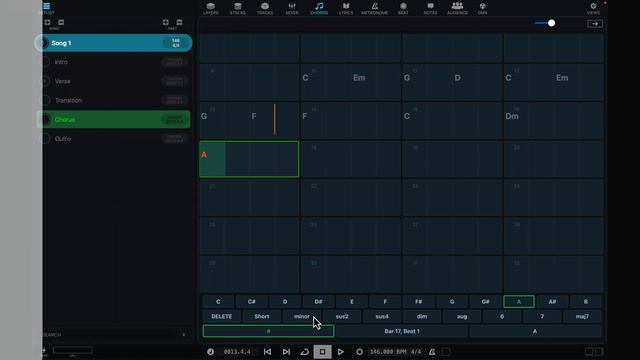Open the Layers view
Image resolution: width=640 pixels, height=360 pixels.
coord(211,8)
